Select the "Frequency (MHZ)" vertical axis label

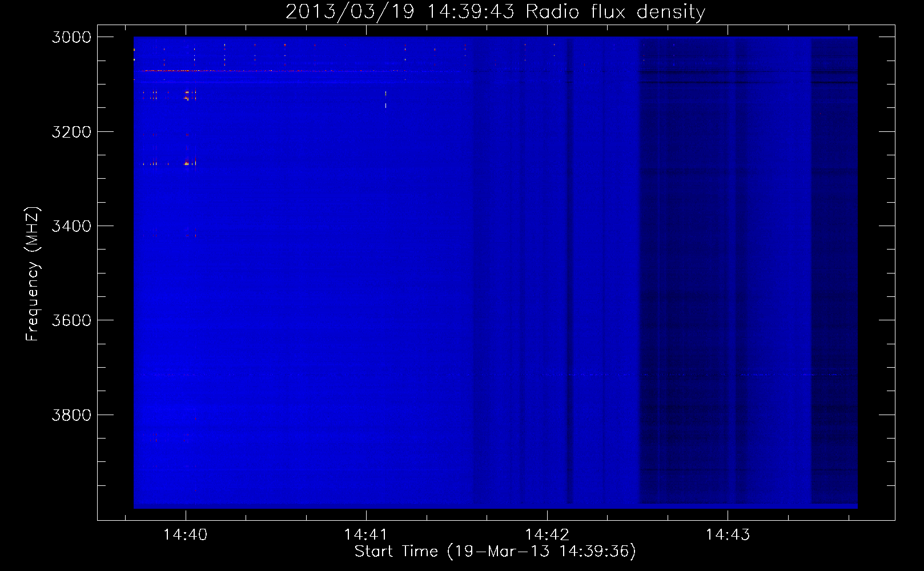tap(33, 274)
